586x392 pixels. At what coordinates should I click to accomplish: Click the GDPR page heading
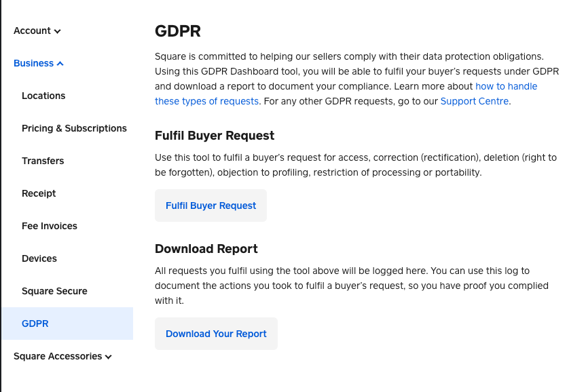point(178,31)
